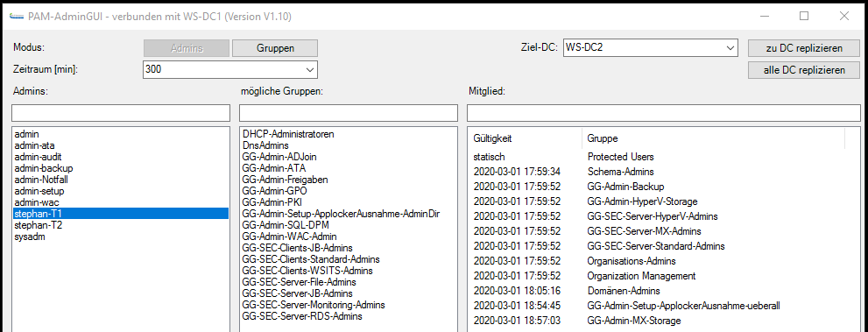Screen dimensions: 868x332
Task: Select 'admin-Notfall' in the Admins list
Action: 121,180
